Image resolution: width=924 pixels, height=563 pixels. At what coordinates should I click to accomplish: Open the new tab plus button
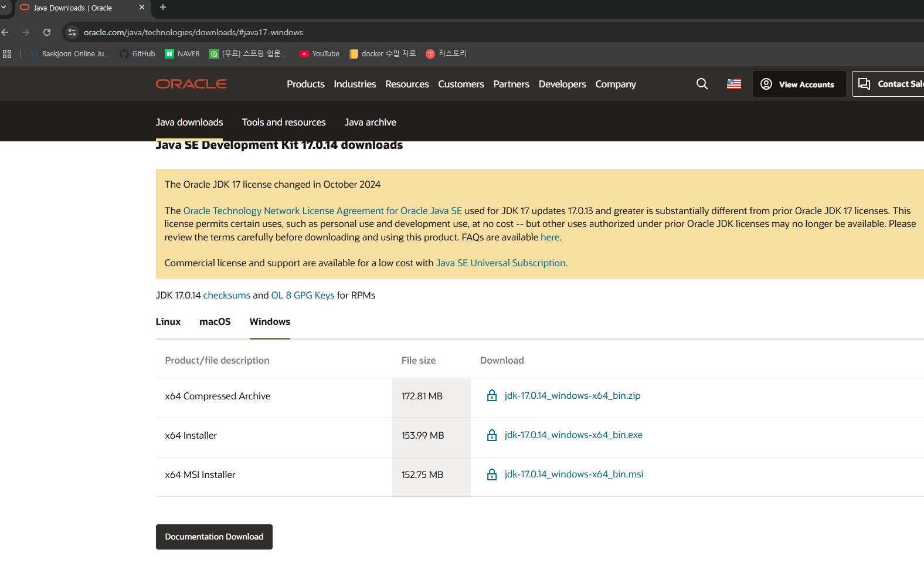coord(163,8)
